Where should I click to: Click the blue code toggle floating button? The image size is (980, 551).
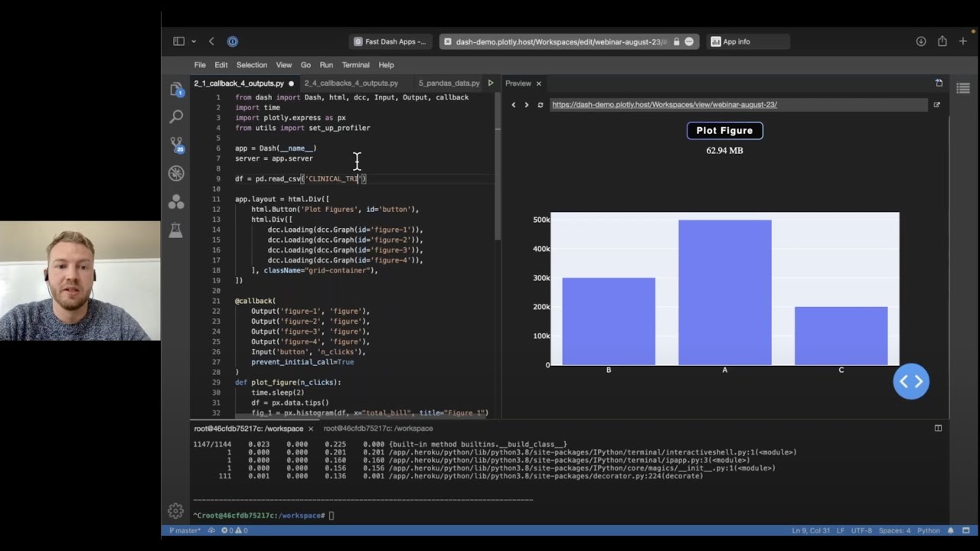[x=911, y=381]
